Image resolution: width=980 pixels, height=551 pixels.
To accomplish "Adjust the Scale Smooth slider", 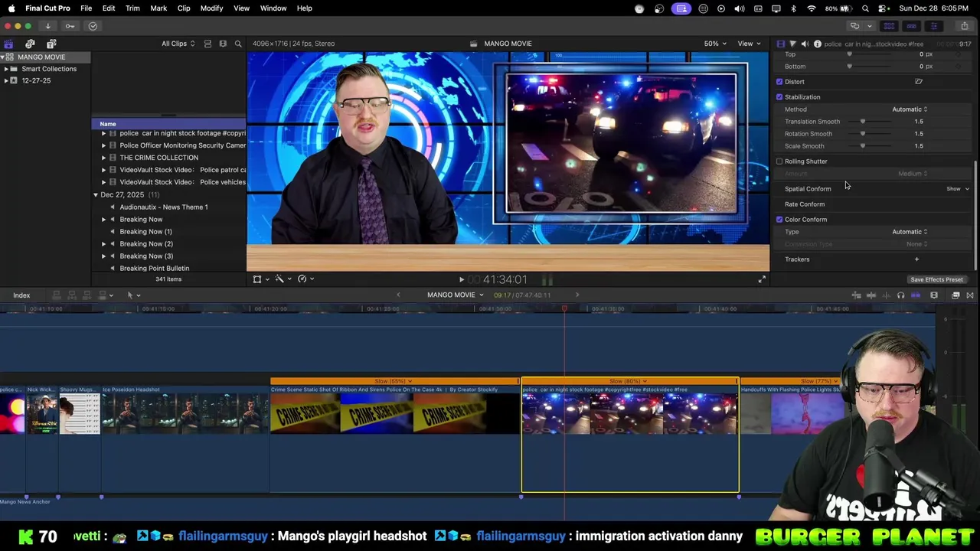I will (x=863, y=146).
